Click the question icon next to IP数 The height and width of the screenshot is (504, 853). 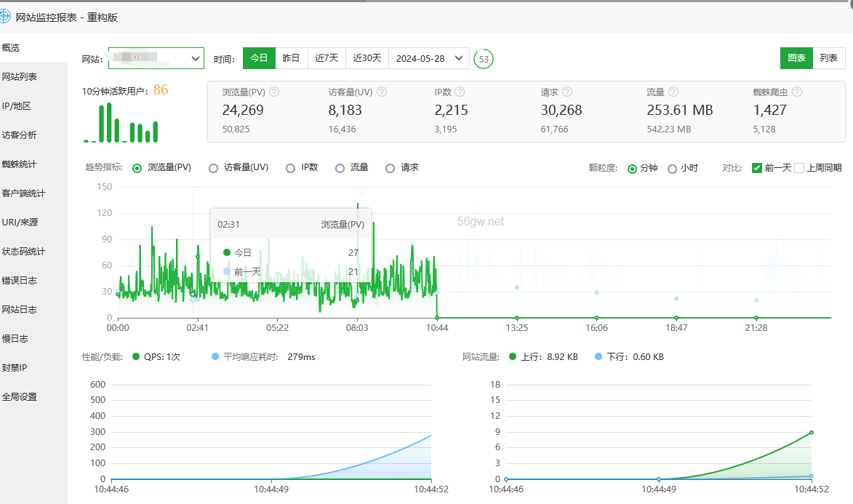pos(461,92)
